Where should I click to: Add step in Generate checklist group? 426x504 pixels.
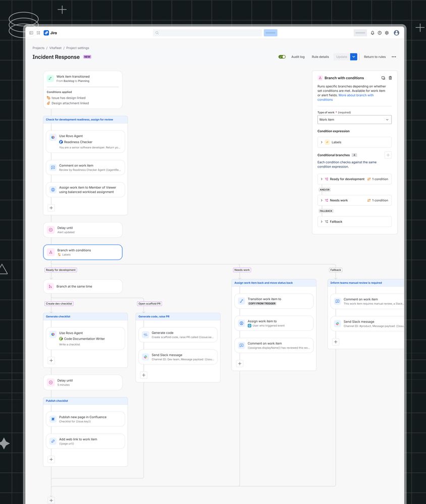[x=51, y=361]
